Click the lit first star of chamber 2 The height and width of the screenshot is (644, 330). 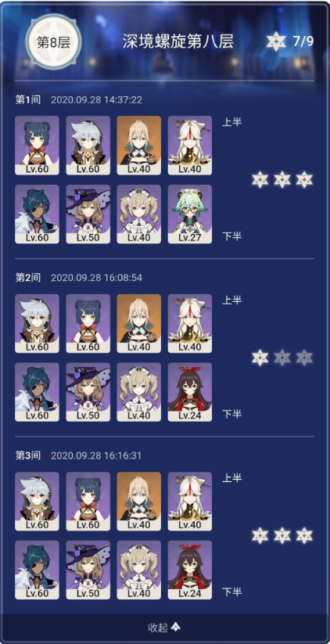260,358
